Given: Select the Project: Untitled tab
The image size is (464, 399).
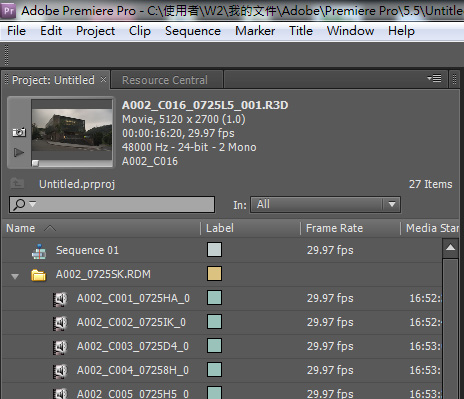Looking at the screenshot, I should point(53,80).
